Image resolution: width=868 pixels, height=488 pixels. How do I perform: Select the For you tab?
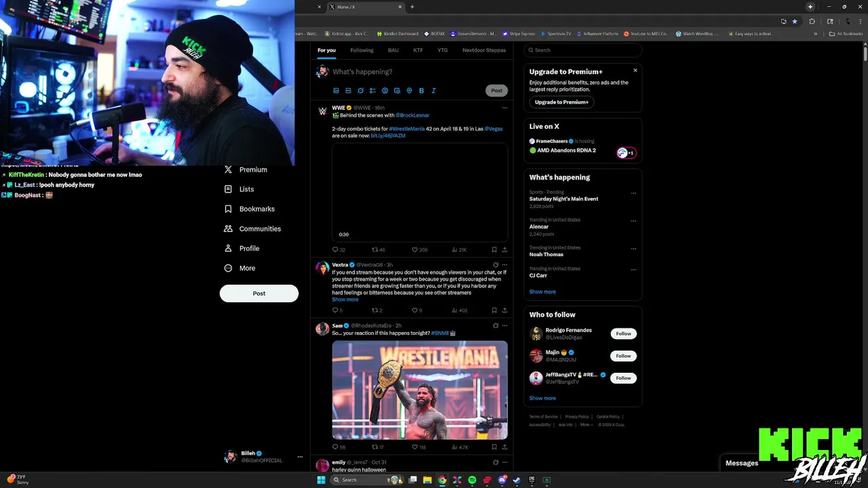pos(326,50)
